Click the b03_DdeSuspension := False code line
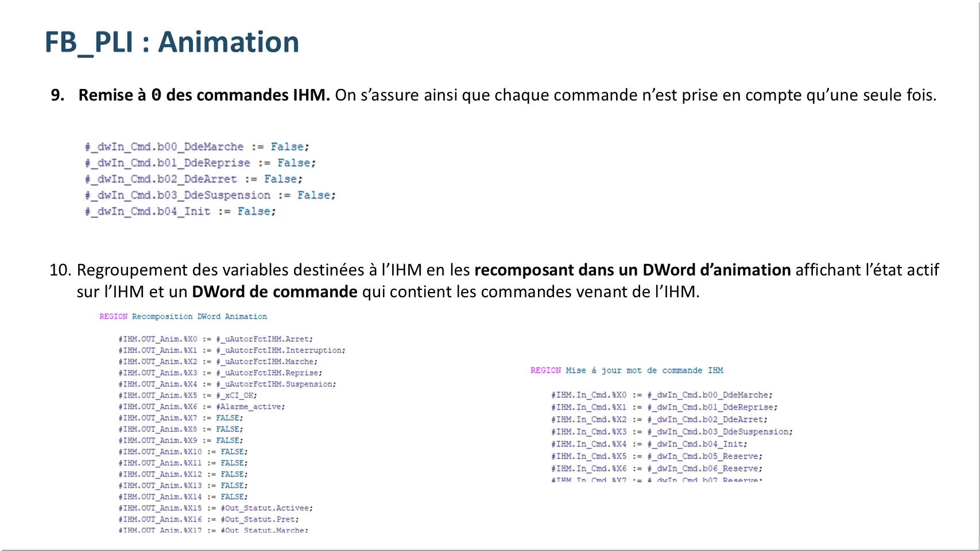Viewport: 980px width, 551px height. tap(210, 195)
